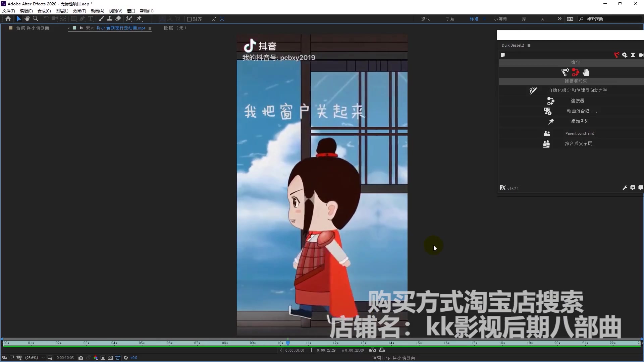Toggle the 对齐 snapping checkbox

tap(189, 19)
